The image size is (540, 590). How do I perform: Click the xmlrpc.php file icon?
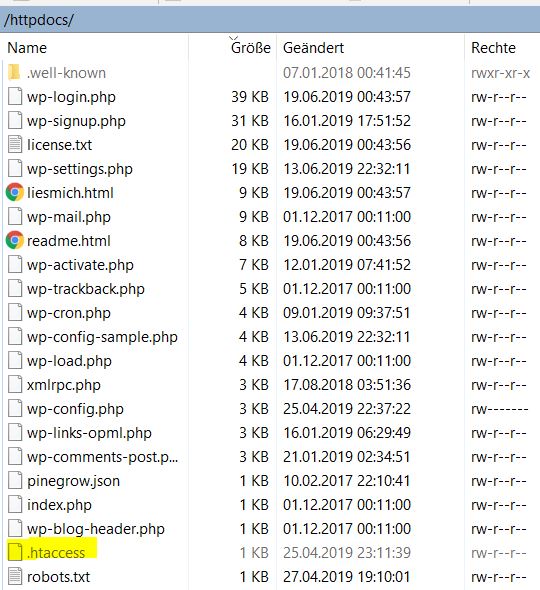(x=15, y=385)
